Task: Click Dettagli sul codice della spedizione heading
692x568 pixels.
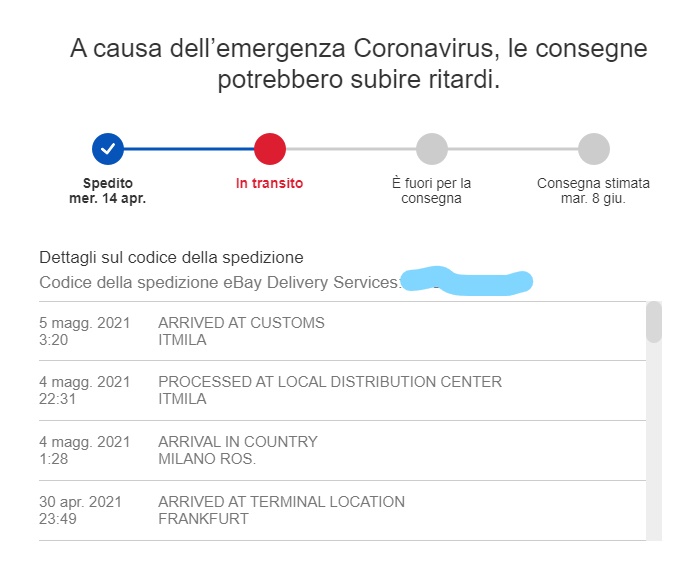Action: [x=171, y=257]
